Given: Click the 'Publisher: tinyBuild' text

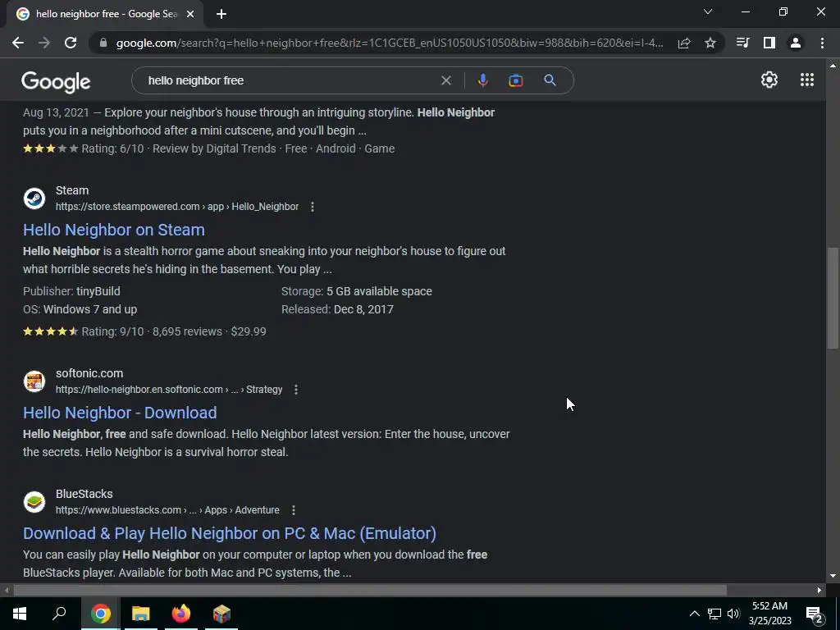Looking at the screenshot, I should tap(71, 291).
